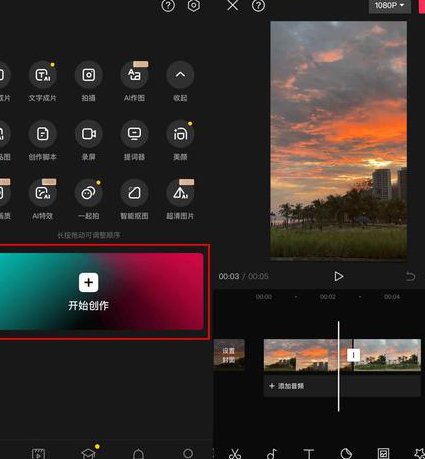Close the editor with the X icon
Viewport: 425px width, 459px height.
tap(233, 5)
